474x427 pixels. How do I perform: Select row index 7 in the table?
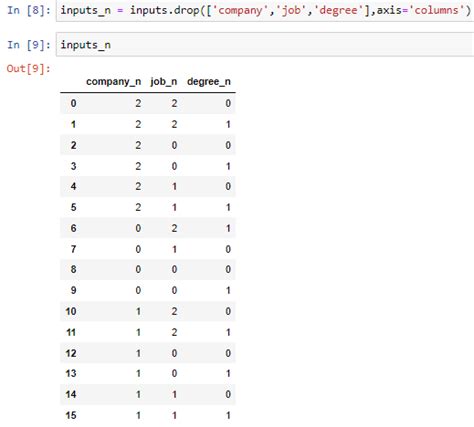[x=73, y=249]
